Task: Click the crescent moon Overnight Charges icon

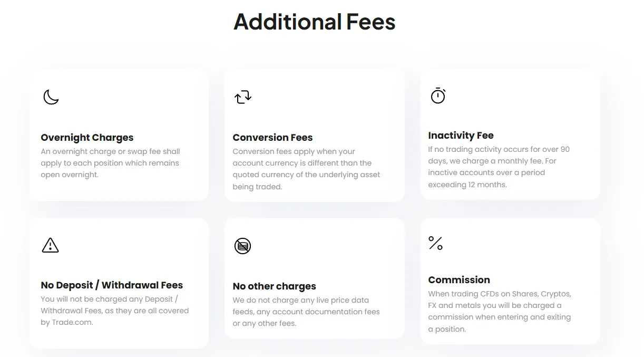Action: (x=51, y=97)
